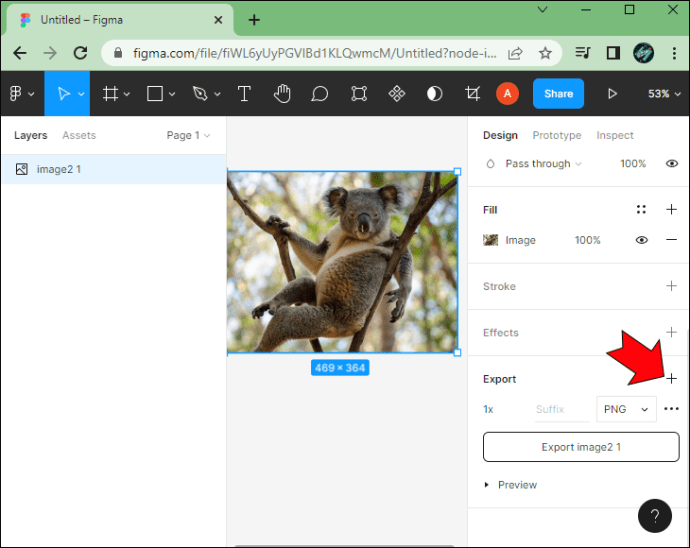Toggle visibility of the Image fill

coord(642,240)
